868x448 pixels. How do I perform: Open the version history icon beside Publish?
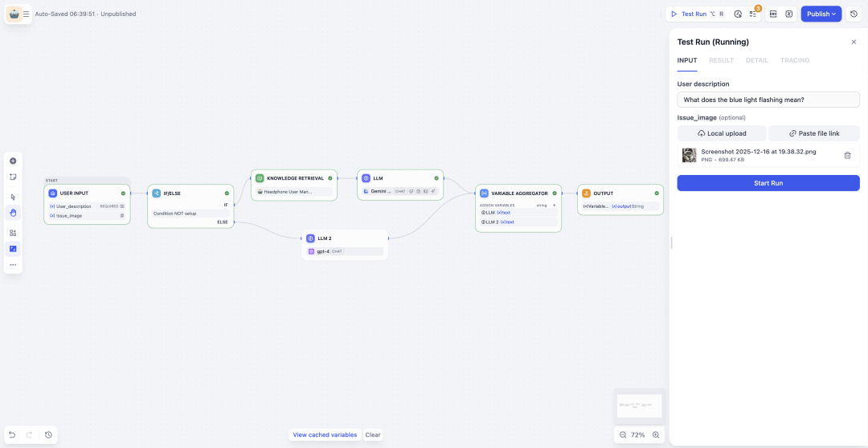tap(854, 14)
